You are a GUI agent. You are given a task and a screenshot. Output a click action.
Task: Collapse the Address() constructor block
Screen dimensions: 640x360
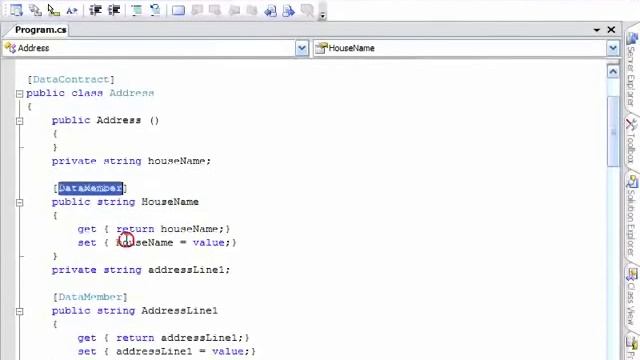[20, 121]
